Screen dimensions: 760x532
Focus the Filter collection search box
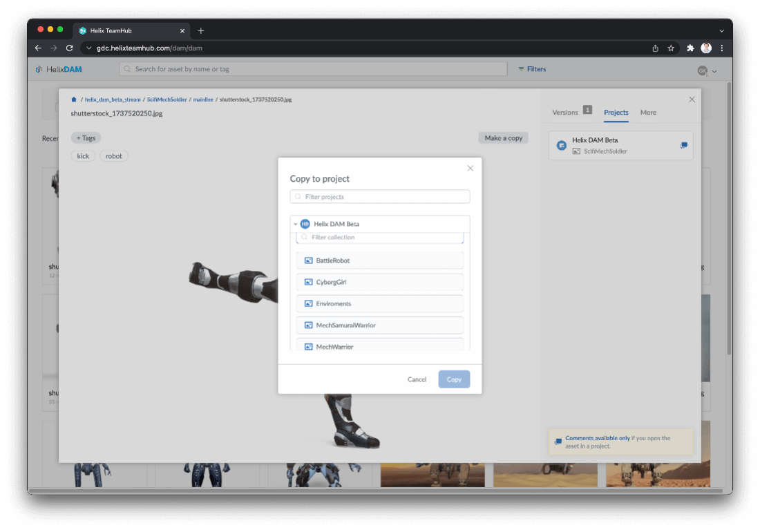pyautogui.click(x=380, y=238)
